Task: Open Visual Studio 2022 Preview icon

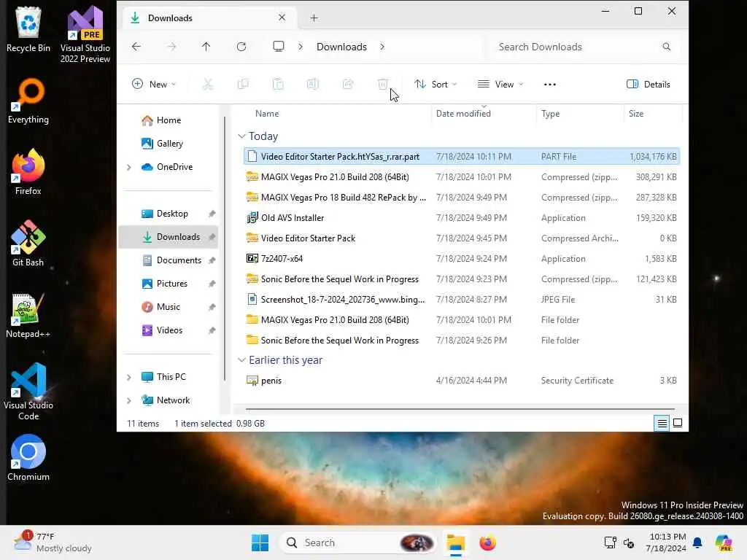Action: tap(85, 34)
